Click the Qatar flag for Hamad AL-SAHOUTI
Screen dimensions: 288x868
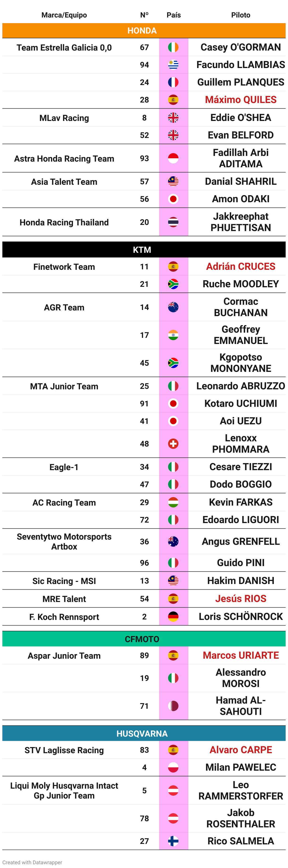coord(173,706)
